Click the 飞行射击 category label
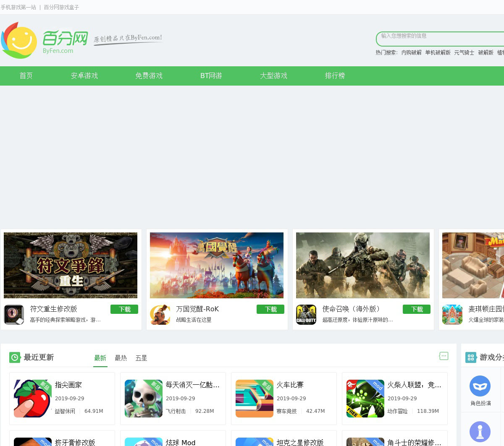 tap(176, 411)
